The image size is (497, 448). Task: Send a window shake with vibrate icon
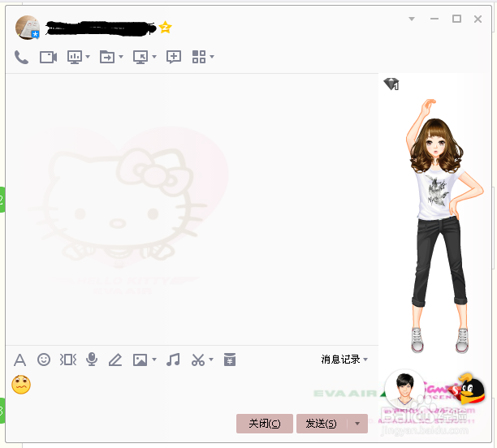[68, 360]
